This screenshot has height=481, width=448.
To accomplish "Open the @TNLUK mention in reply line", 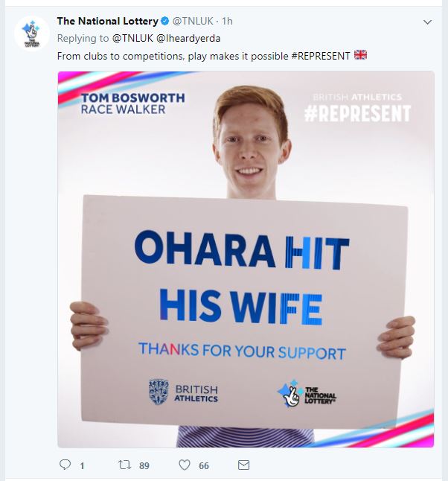I will [132, 38].
